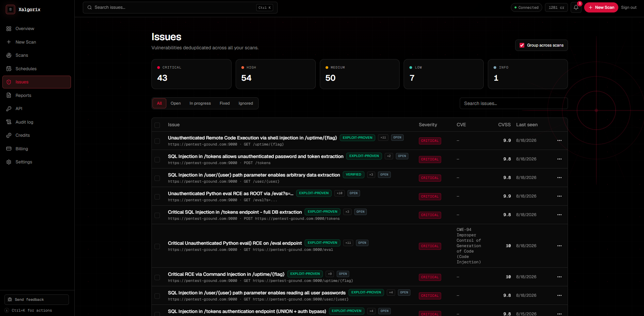This screenshot has height=316, width=644.
Task: Select checkbox for user path arbitrary data extraction
Action: (x=157, y=178)
